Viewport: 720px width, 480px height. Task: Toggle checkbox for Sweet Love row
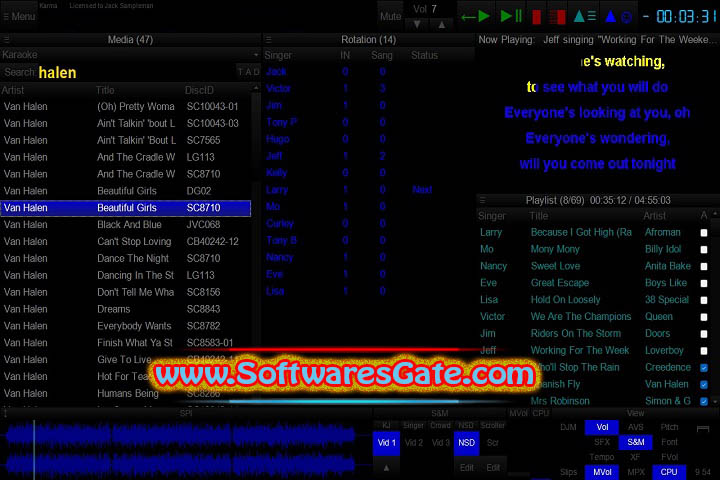click(x=703, y=266)
